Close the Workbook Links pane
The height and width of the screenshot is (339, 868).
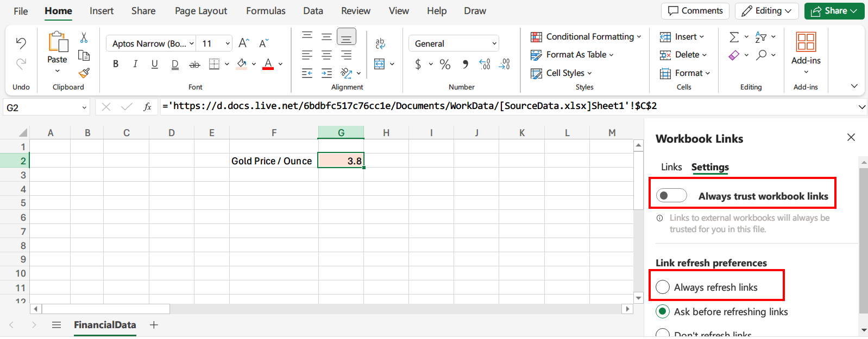point(851,138)
